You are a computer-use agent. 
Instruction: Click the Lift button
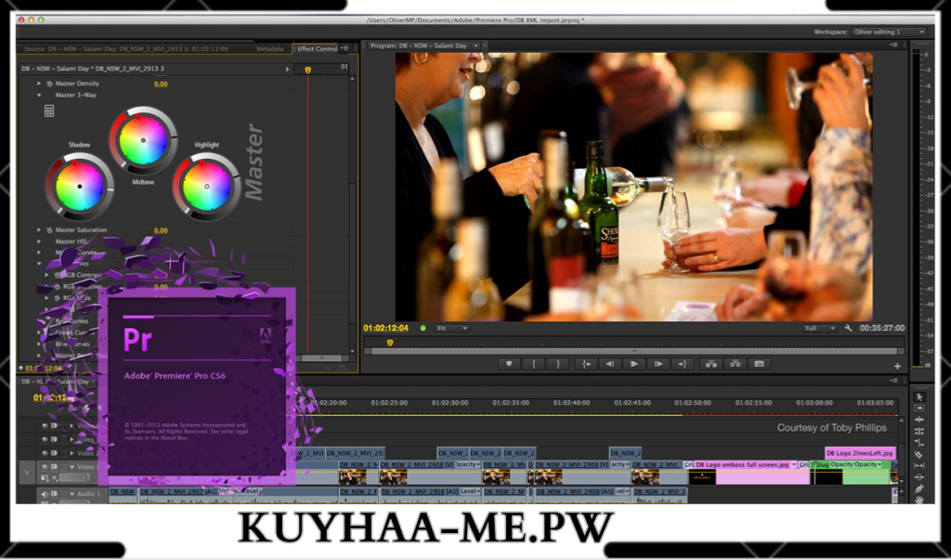[x=710, y=364]
